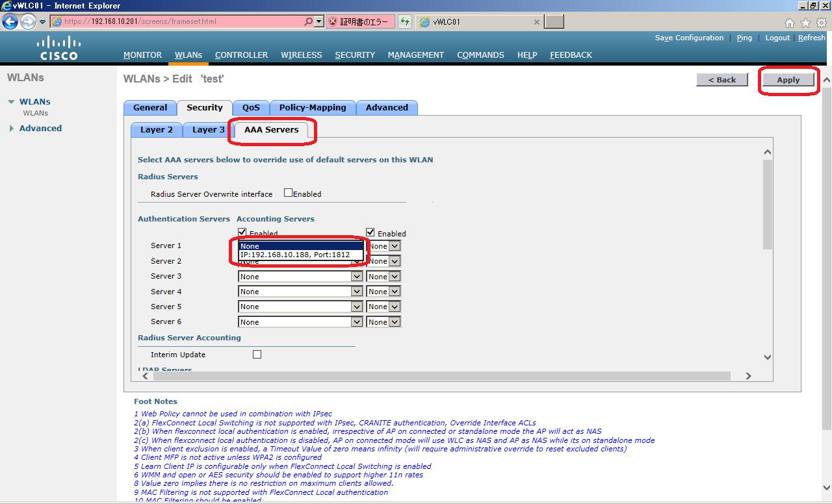Open Server 5 accounting server dropdown
Viewport: 832px width, 504px height.
(x=383, y=307)
